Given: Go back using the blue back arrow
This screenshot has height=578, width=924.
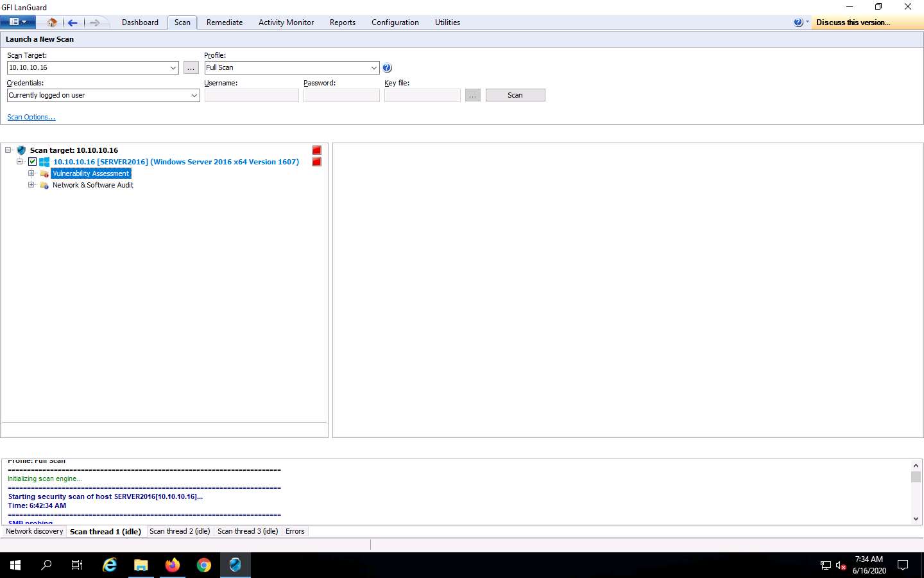Looking at the screenshot, I should click(x=73, y=22).
